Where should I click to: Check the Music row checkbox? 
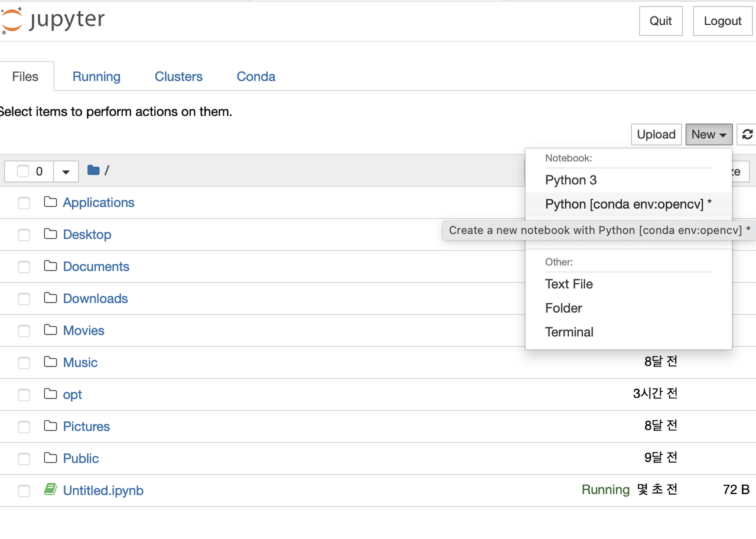tap(24, 363)
